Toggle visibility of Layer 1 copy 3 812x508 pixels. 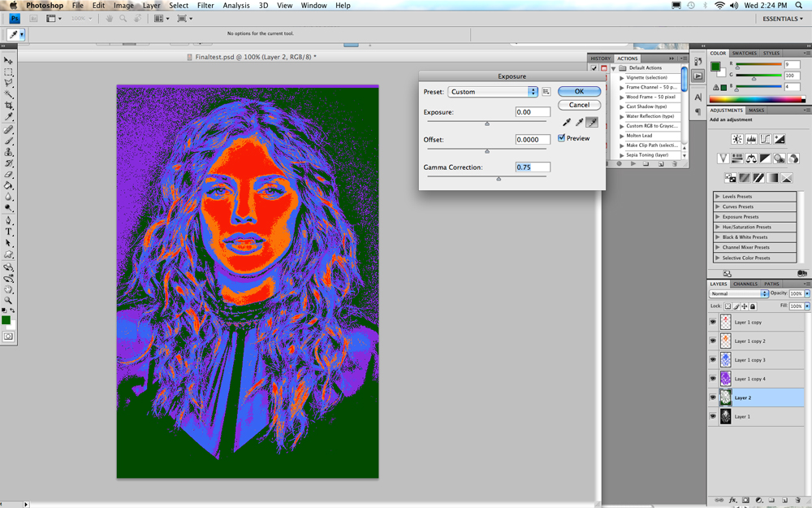point(713,360)
